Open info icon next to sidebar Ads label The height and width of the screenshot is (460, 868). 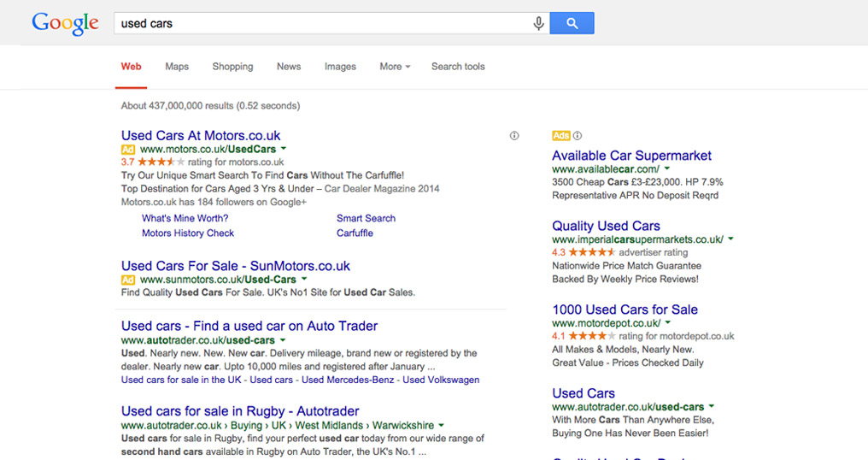click(x=578, y=136)
